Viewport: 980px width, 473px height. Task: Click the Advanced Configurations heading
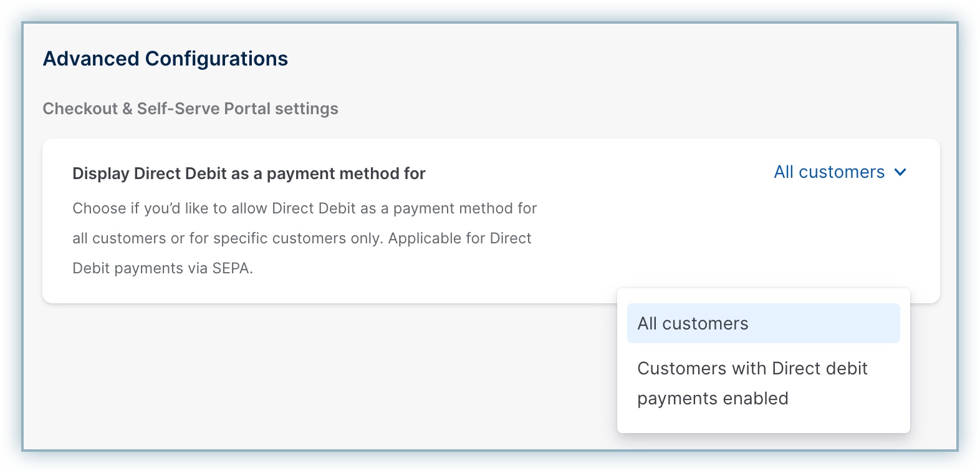pyautogui.click(x=165, y=59)
